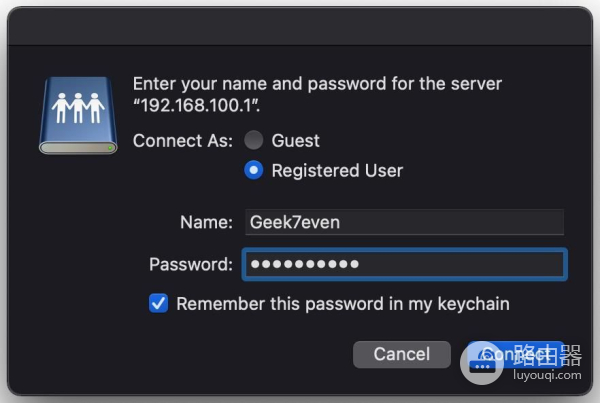
Task: Focus the Password input field
Action: (404, 264)
